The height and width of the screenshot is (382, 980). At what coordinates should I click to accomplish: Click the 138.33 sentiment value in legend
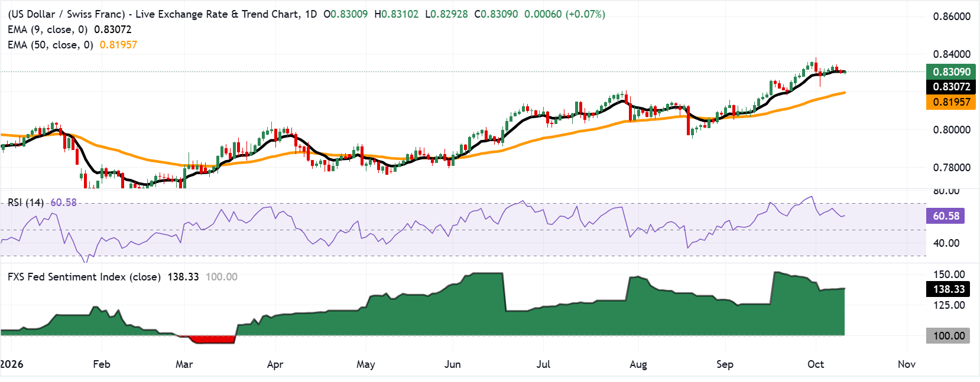pyautogui.click(x=183, y=277)
